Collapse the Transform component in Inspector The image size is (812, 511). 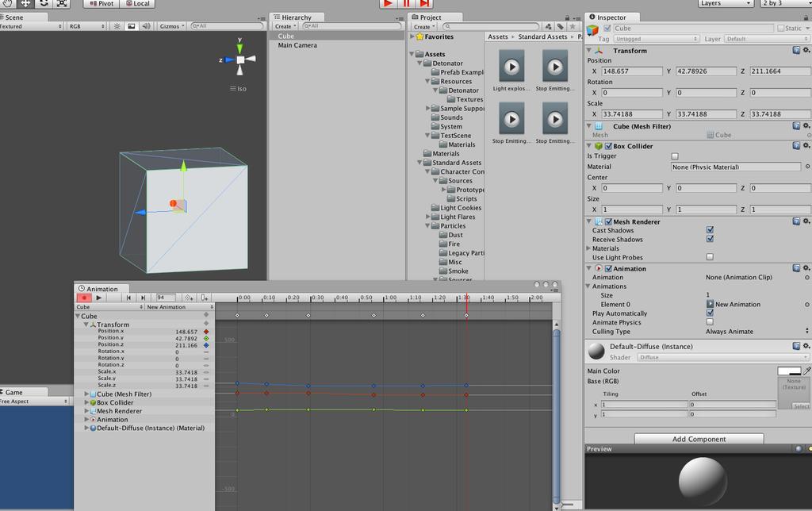589,50
